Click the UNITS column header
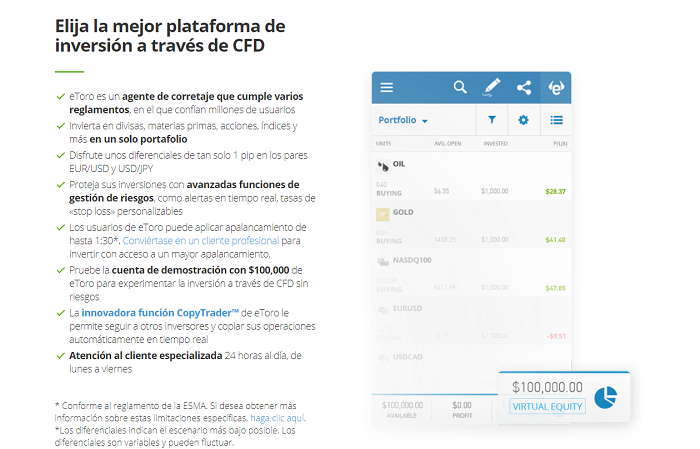Image resolution: width=700 pixels, height=449 pixels. [383, 144]
